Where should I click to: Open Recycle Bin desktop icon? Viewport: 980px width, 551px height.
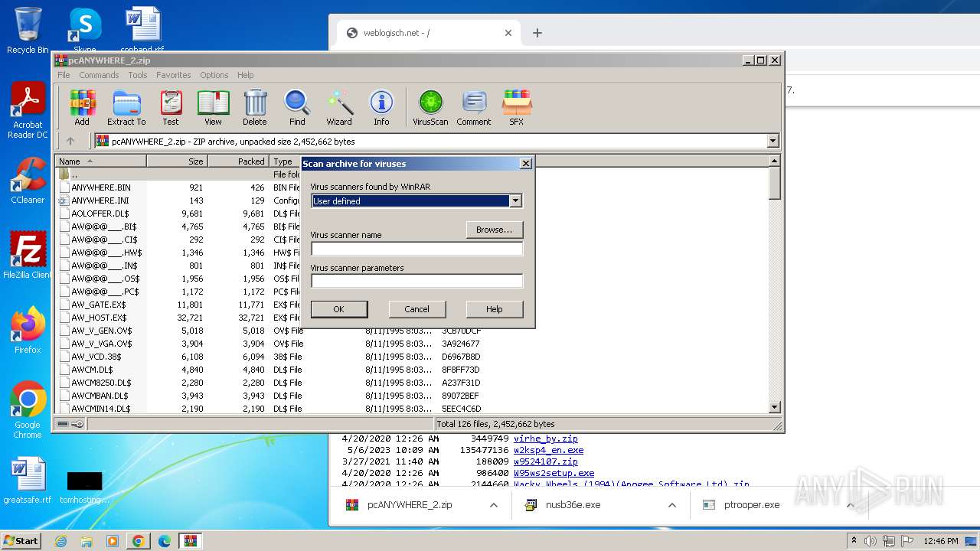[x=28, y=31]
